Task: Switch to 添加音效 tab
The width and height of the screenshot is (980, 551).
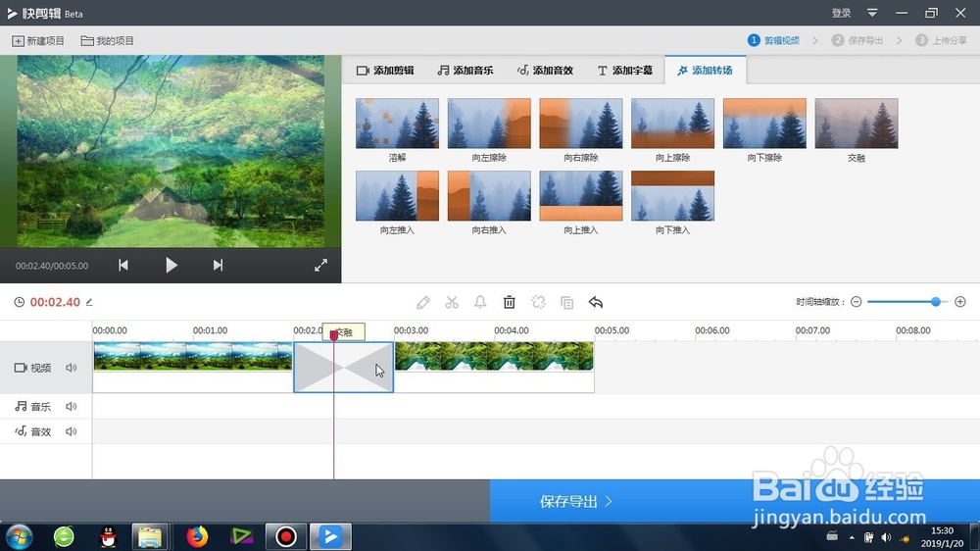Action: click(545, 71)
